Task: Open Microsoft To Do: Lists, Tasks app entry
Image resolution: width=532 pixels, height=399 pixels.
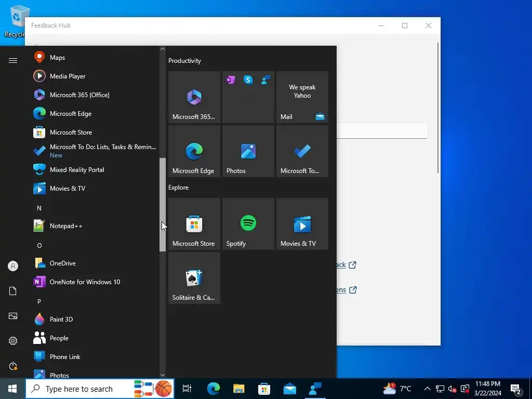Action: click(x=94, y=151)
